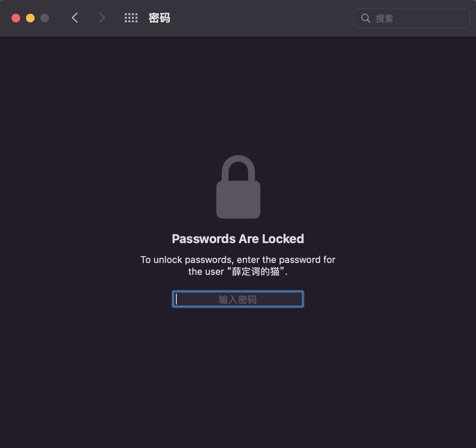This screenshot has width=476, height=448.
Task: Minimize the window with yellow button
Action: point(30,18)
